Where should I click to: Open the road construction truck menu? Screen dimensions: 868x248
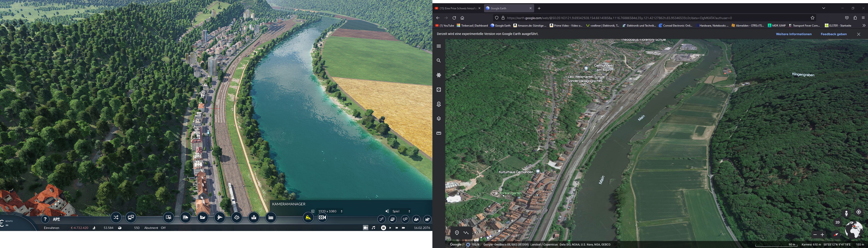point(168,217)
